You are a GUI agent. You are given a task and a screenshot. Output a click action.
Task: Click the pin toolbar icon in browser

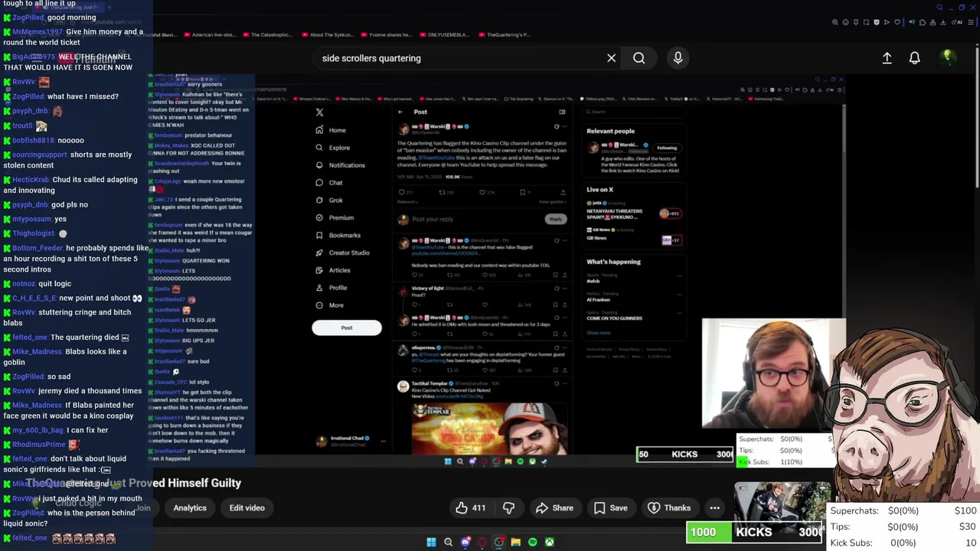tap(856, 22)
